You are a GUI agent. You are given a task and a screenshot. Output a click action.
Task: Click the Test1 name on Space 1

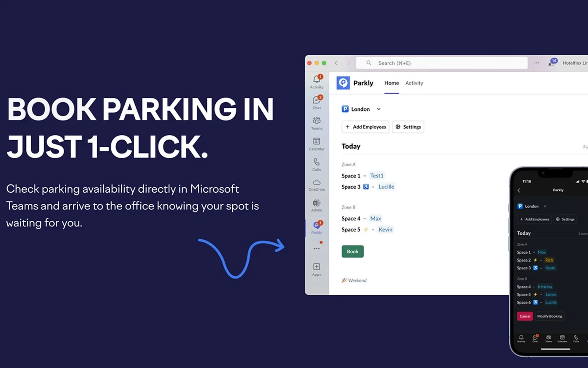(x=377, y=176)
